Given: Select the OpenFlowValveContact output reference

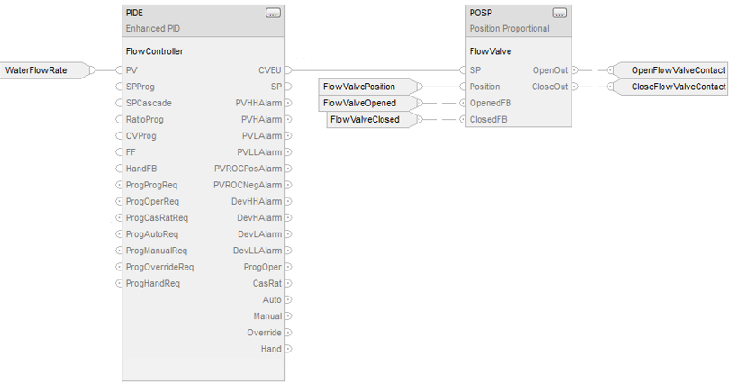Looking at the screenshot, I should 671,70.
